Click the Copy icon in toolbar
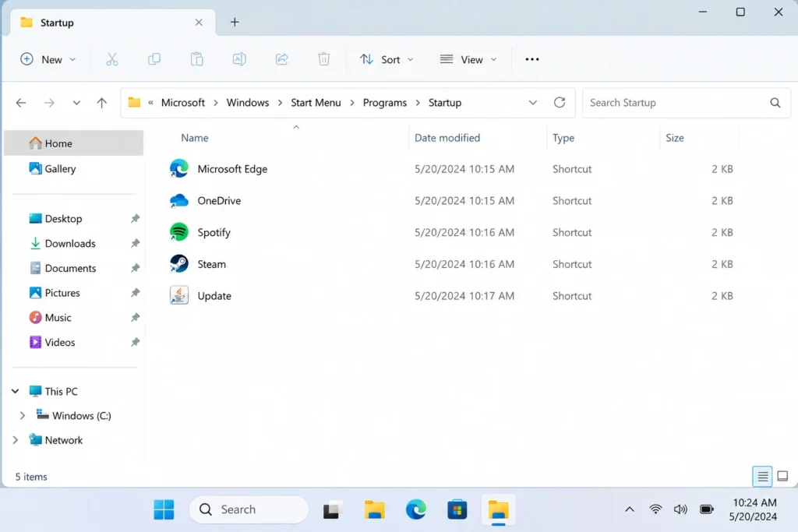Viewport: 798px width, 532px height. (x=154, y=59)
